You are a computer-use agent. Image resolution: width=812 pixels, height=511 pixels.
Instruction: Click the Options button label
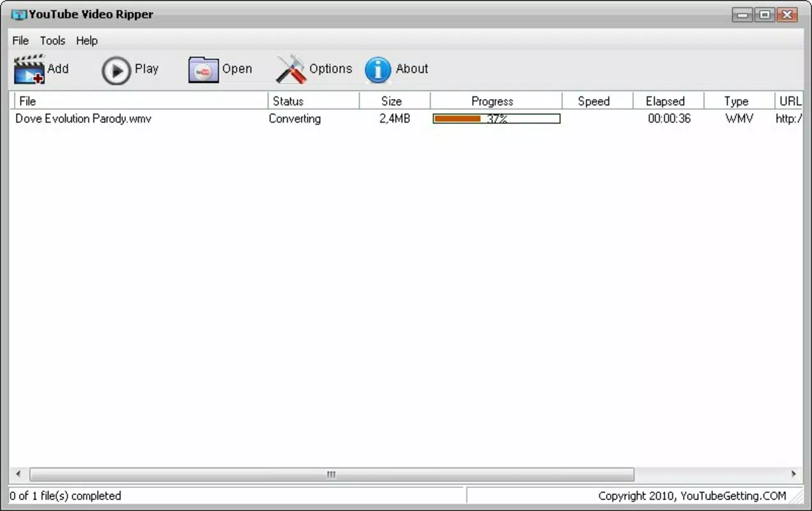330,68
